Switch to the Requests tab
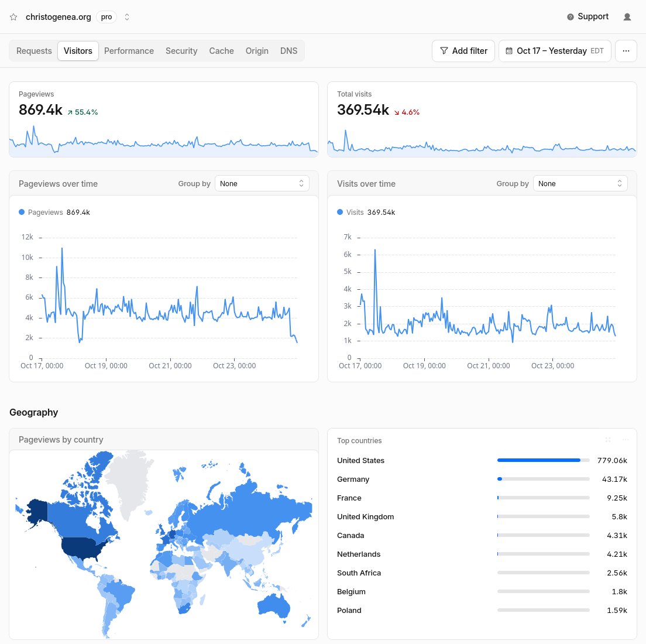 pos(34,51)
